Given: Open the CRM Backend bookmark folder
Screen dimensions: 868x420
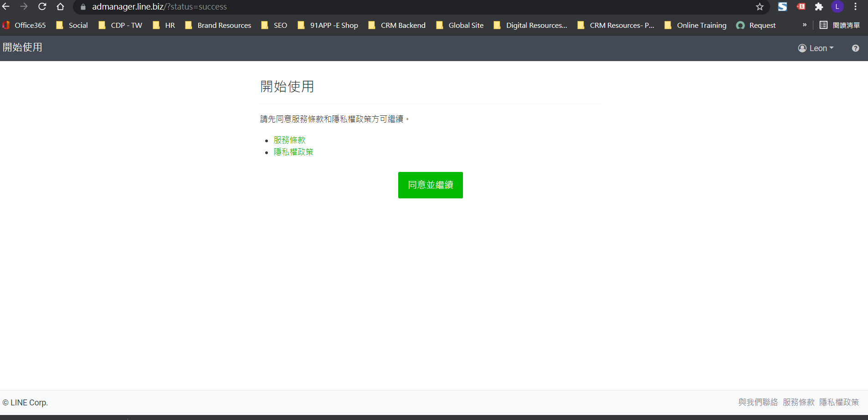Looking at the screenshot, I should [397, 26].
